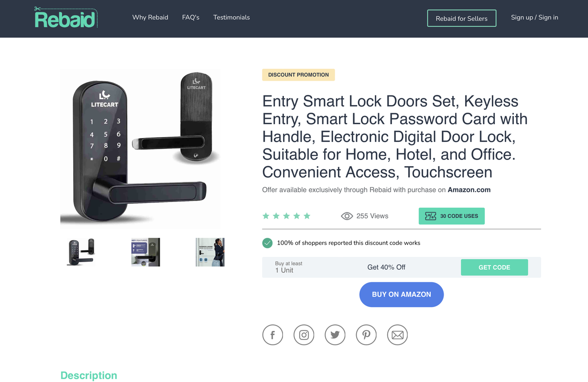
Task: Click Buy on Amazon
Action: tap(402, 294)
